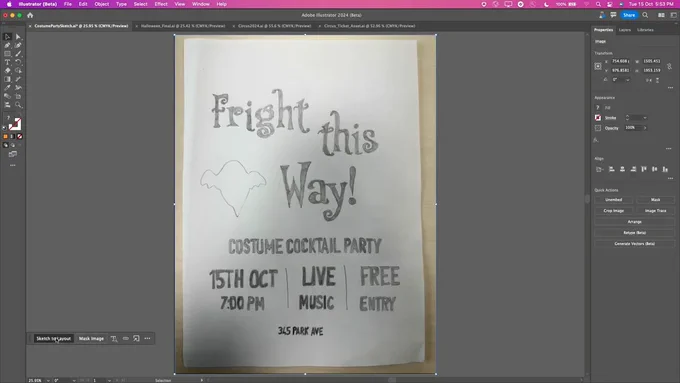This screenshot has width=680, height=383.
Task: Open the Effect menu
Action: pyautogui.click(x=161, y=4)
